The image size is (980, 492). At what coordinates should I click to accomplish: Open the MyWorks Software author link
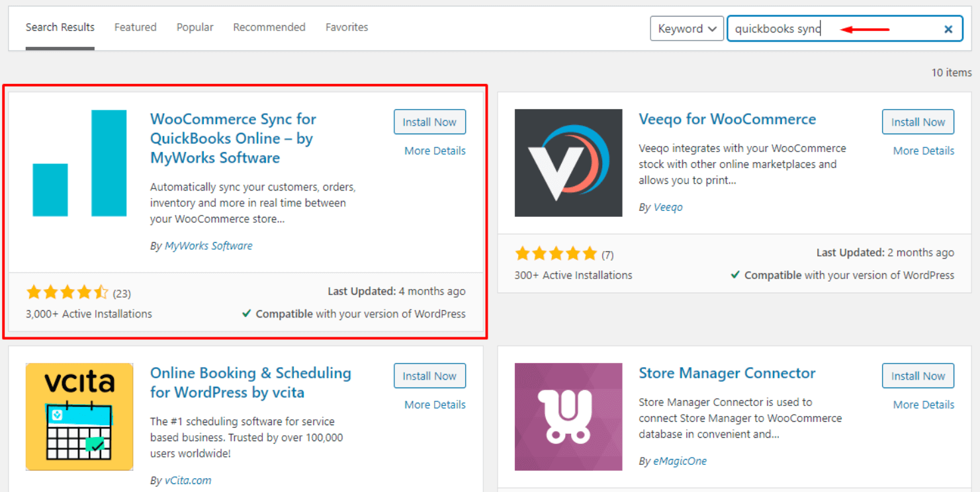[x=208, y=246]
